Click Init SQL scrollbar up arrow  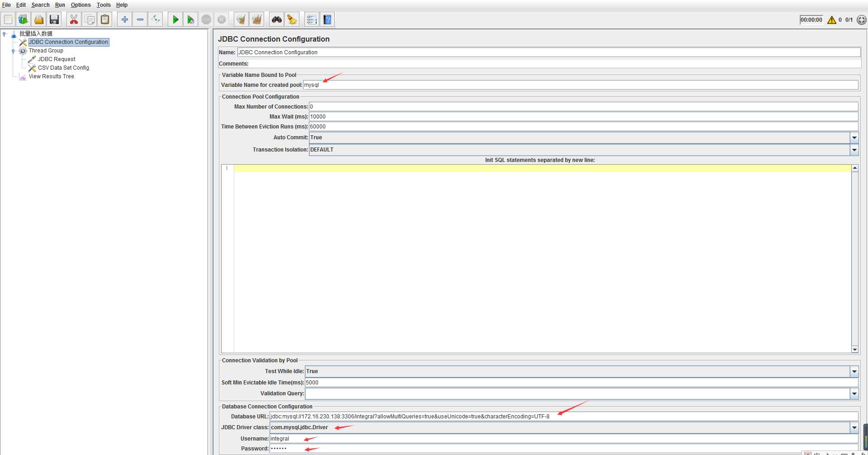(855, 168)
